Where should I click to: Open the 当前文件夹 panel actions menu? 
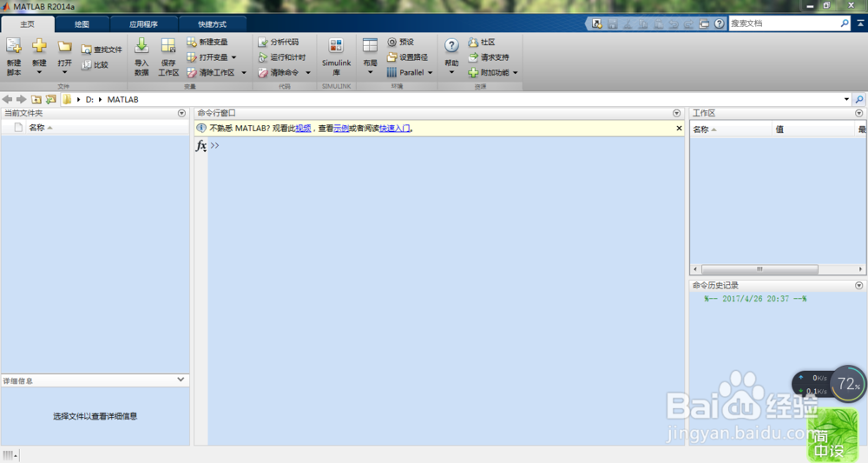181,113
